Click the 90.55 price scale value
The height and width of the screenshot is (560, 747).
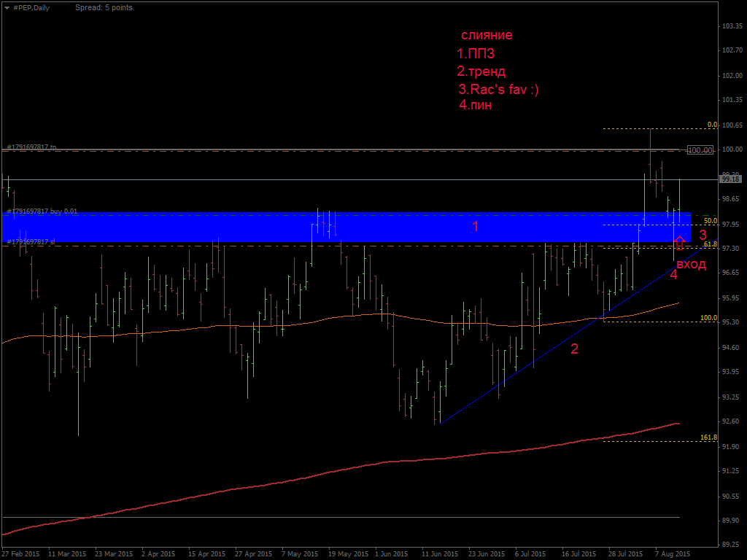click(x=731, y=496)
